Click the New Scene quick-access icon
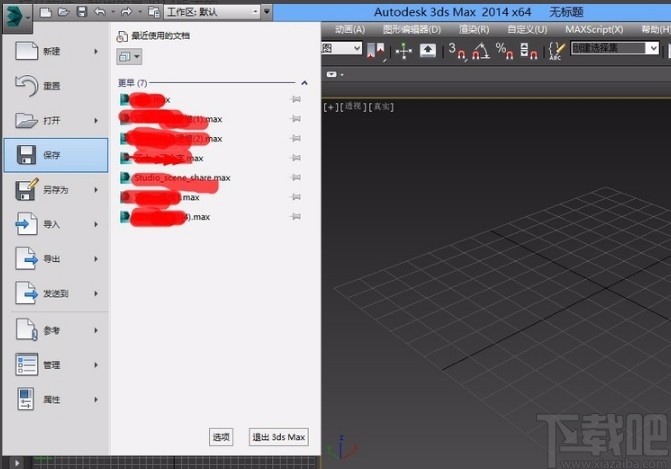The width and height of the screenshot is (671, 469). (x=46, y=12)
